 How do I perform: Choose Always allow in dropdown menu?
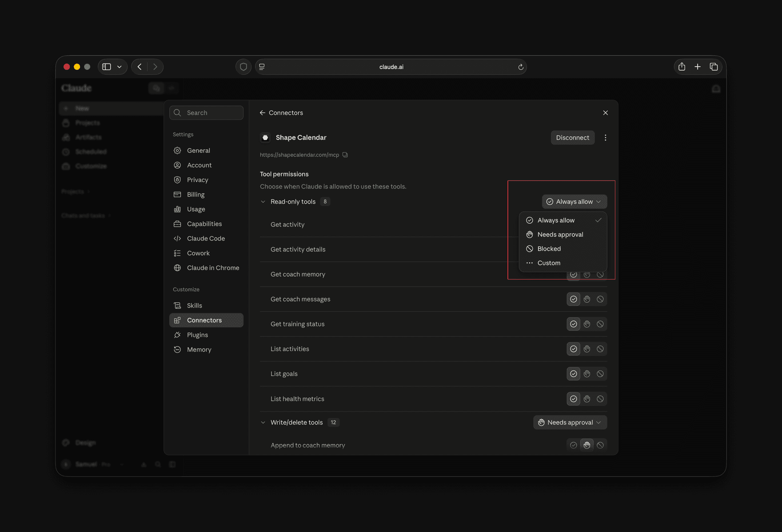coord(563,220)
